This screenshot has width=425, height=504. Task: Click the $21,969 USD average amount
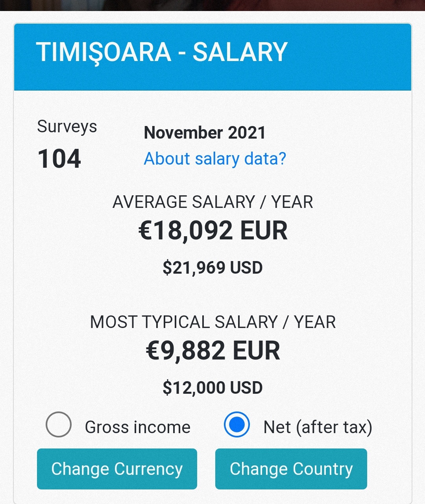pos(213,268)
